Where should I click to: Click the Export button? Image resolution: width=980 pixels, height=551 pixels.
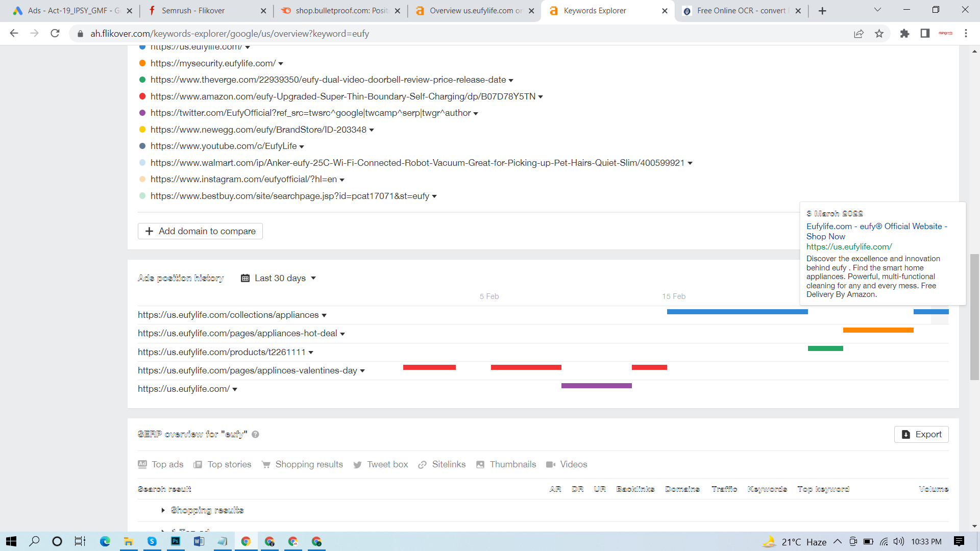coord(921,434)
